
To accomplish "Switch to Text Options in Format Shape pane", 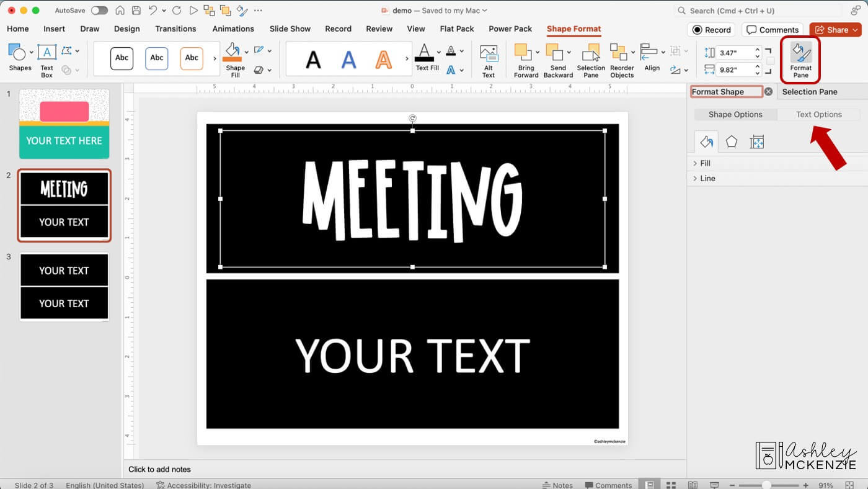I will pyautogui.click(x=820, y=114).
